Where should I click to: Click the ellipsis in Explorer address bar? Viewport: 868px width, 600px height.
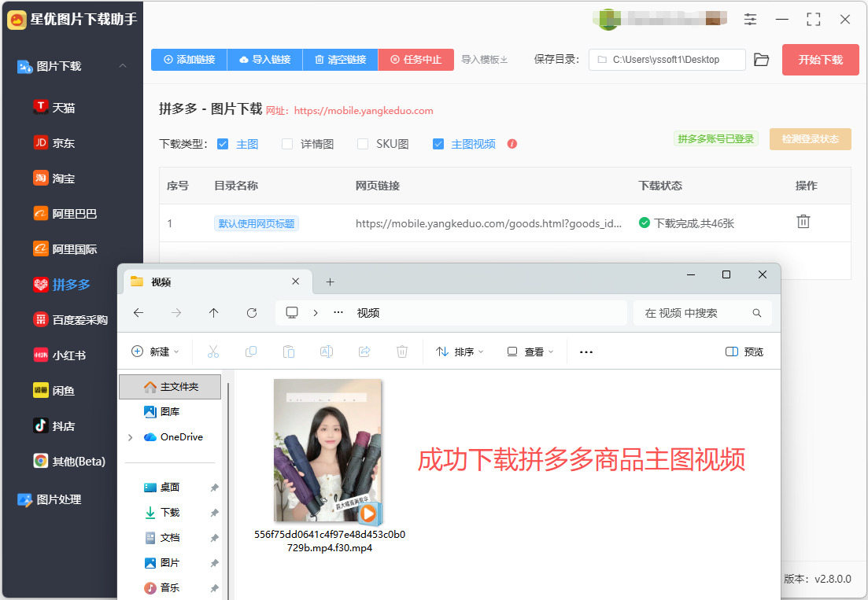pos(338,313)
